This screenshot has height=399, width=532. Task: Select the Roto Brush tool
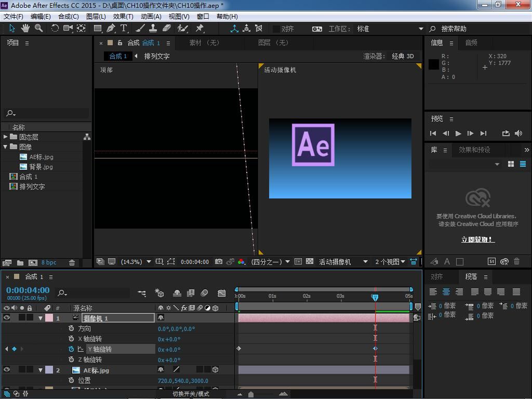[x=182, y=28]
